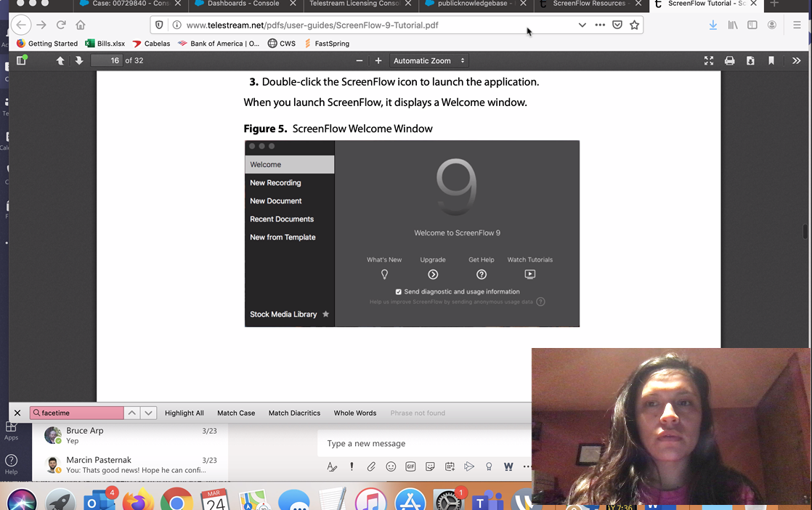Switch to Dashboards - Console tab

click(243, 4)
